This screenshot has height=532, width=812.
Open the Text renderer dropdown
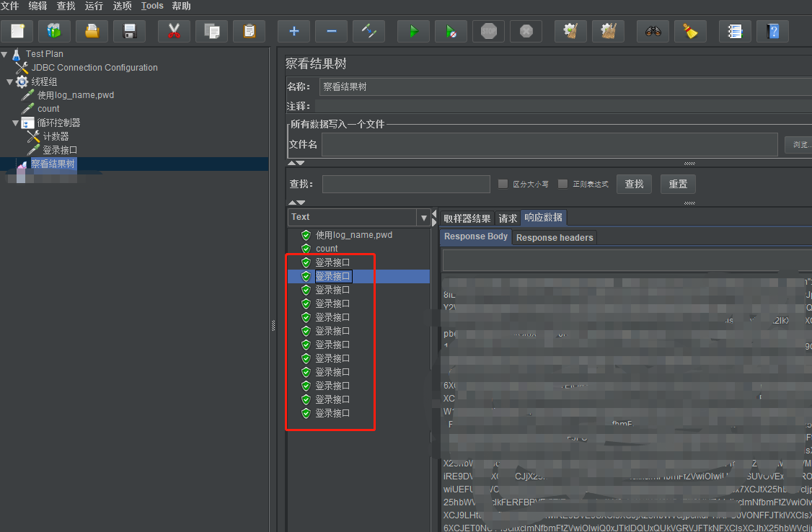click(423, 218)
